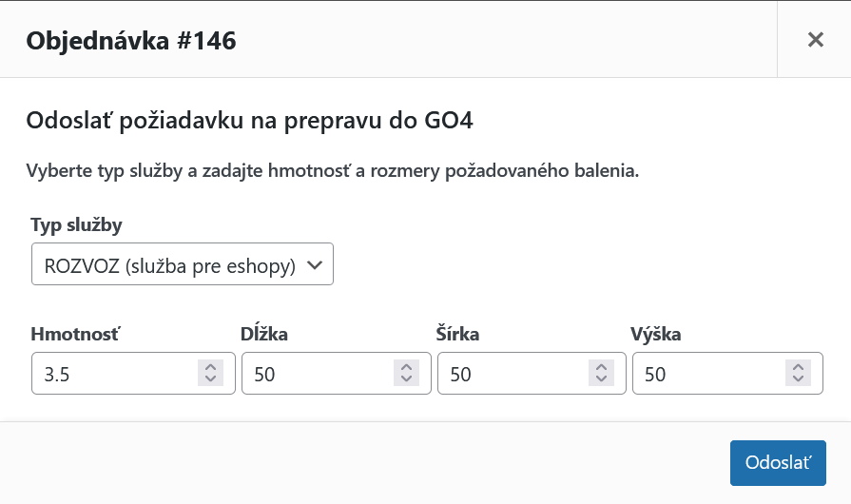Viewport: 851px width, 504px height.
Task: Step Výška down by one
Action: pyautogui.click(x=797, y=379)
